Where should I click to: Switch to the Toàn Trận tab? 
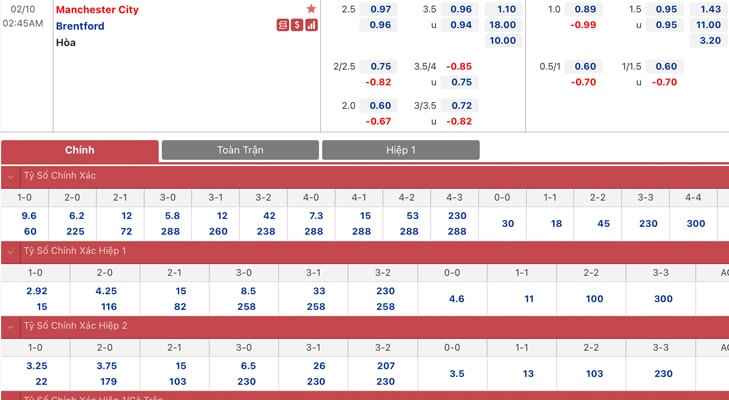click(240, 150)
